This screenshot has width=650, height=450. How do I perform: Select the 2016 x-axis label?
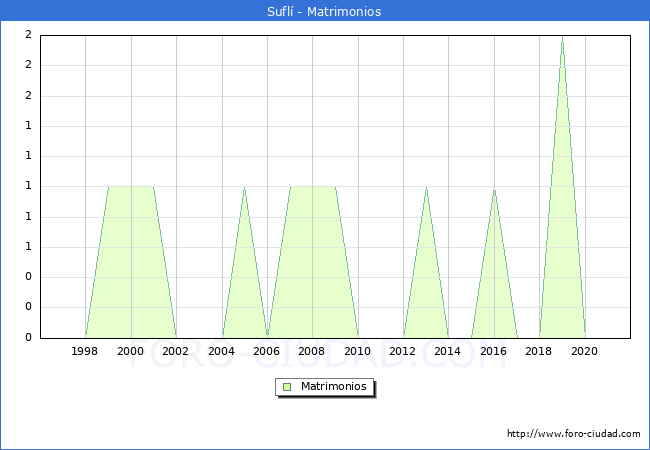[493, 351]
